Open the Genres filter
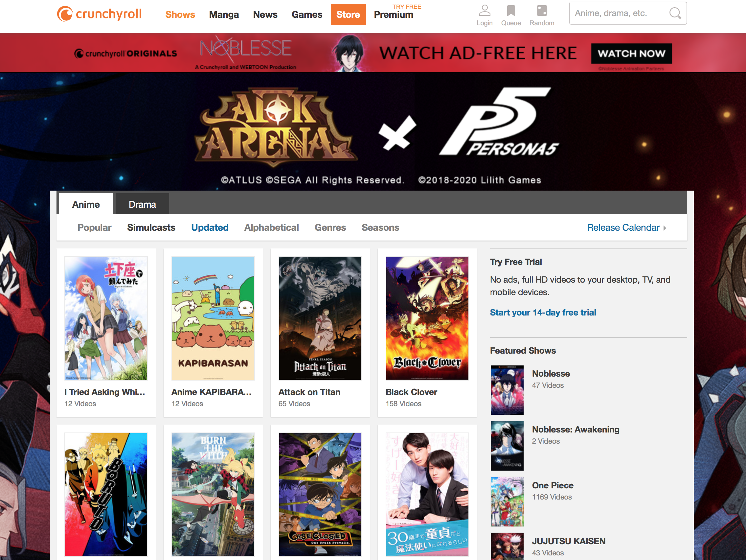The height and width of the screenshot is (560, 746). pos(330,228)
